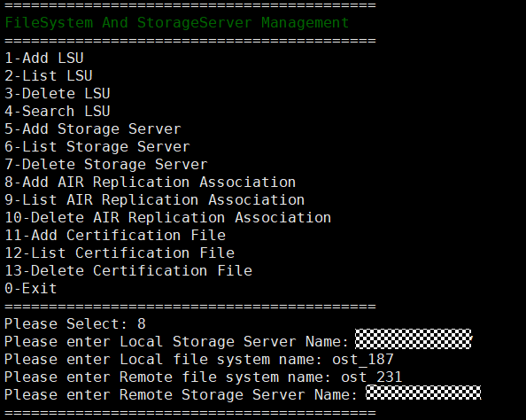This screenshot has width=526, height=420.
Task: Select 11-Add Certification File line
Action: click(115, 236)
